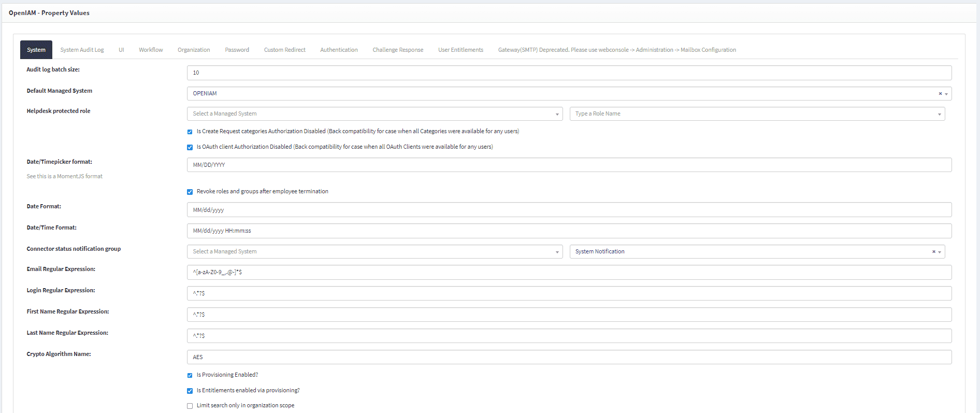Open the Challenge Response tab
Image resolution: width=980 pixels, height=413 pixels.
click(398, 50)
